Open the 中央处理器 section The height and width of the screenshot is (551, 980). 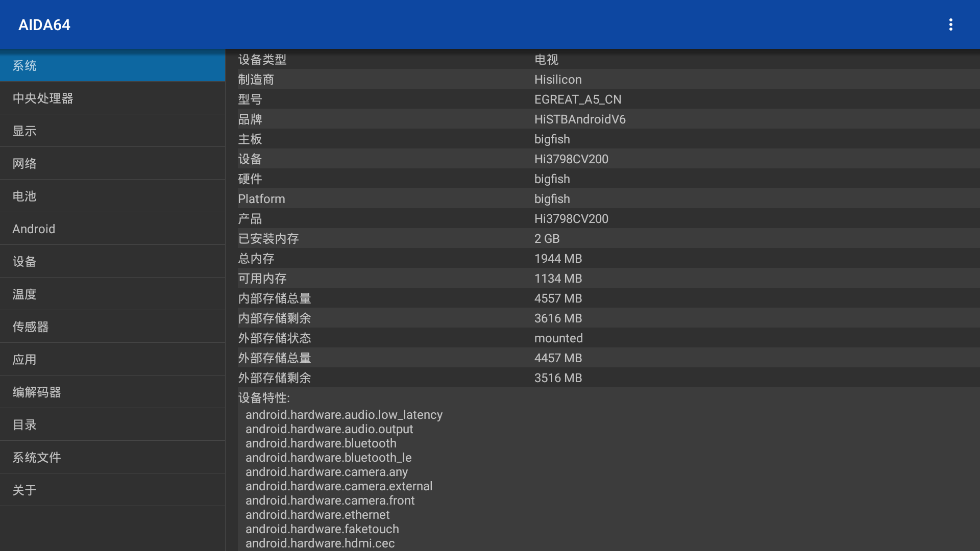pos(112,98)
